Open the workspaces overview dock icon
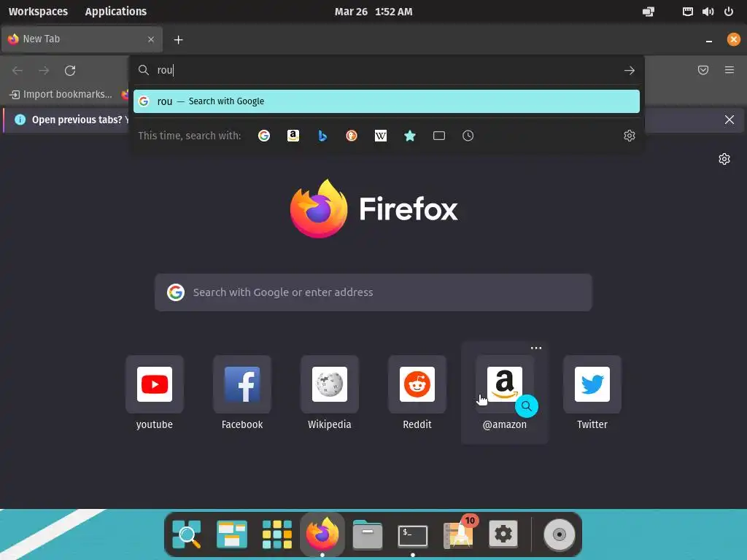747x560 pixels. point(231,534)
